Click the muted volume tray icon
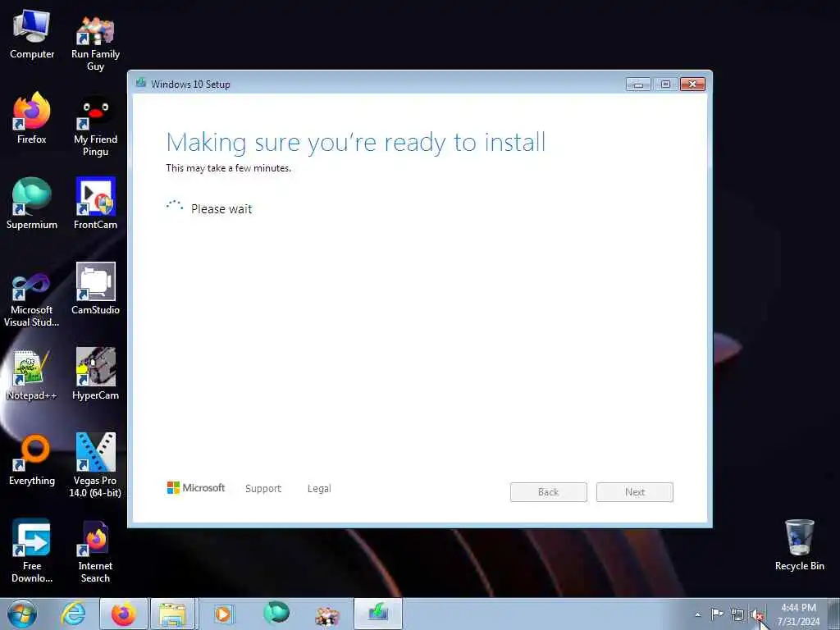 point(756,615)
